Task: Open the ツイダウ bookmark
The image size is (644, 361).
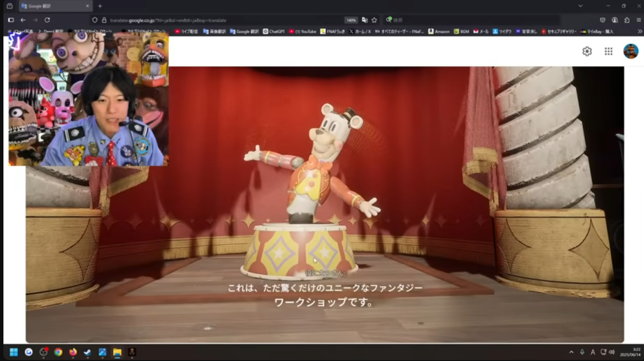Action: click(502, 31)
